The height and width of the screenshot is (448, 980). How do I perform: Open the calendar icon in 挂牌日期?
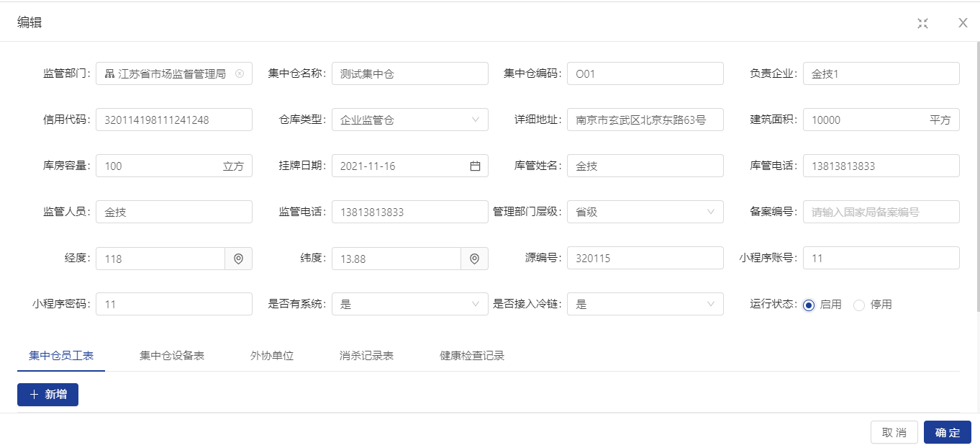(475, 166)
